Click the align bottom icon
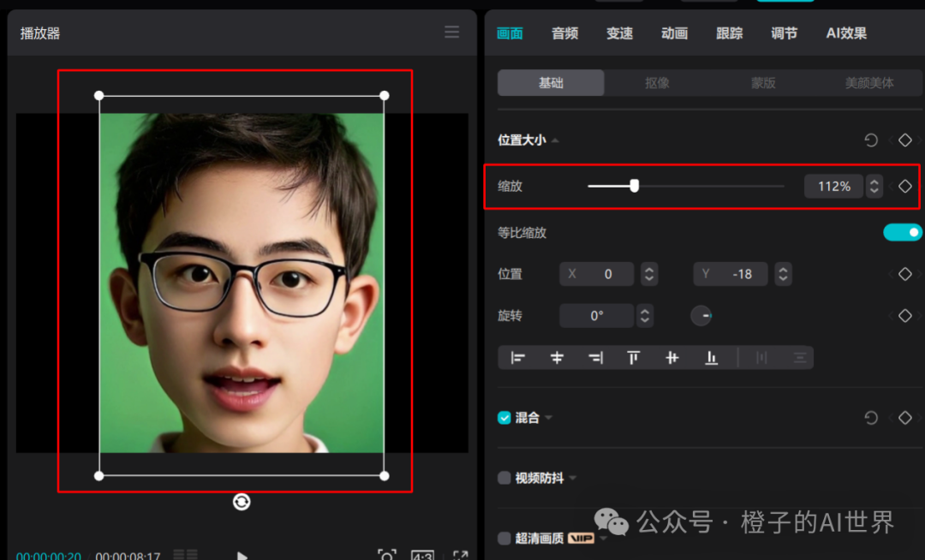 pyautogui.click(x=711, y=358)
